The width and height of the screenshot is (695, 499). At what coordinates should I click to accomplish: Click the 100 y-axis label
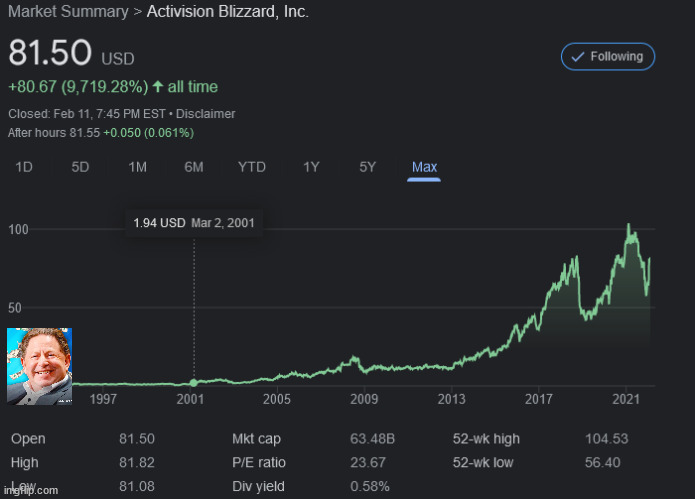(x=18, y=230)
